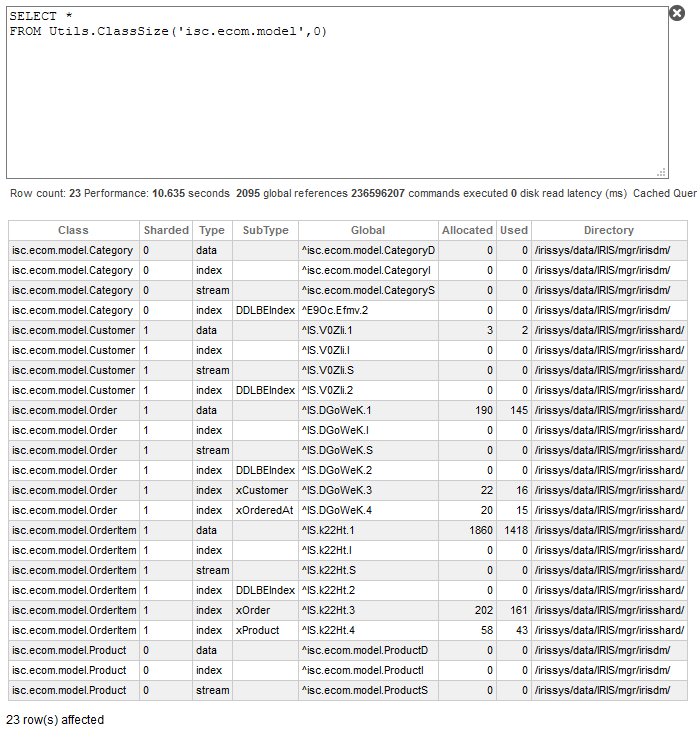Click the Sharded column header
The width and height of the screenshot is (697, 730).
click(166, 230)
